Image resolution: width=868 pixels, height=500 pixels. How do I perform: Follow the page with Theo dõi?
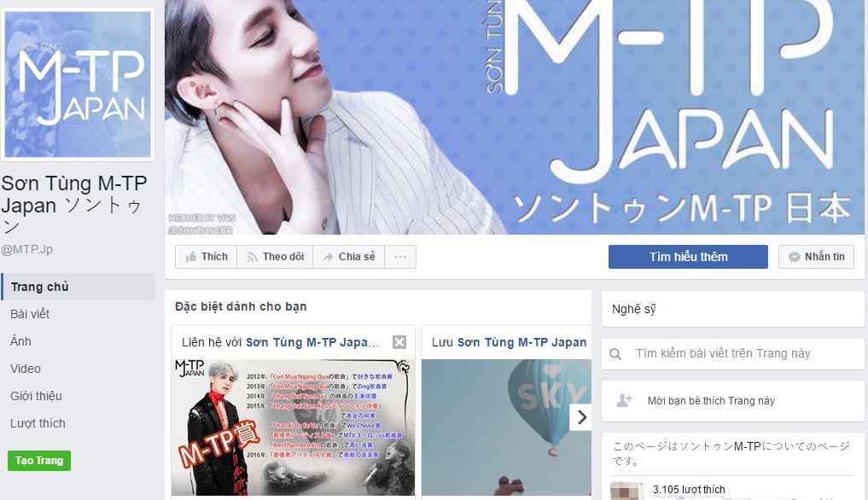(275, 257)
